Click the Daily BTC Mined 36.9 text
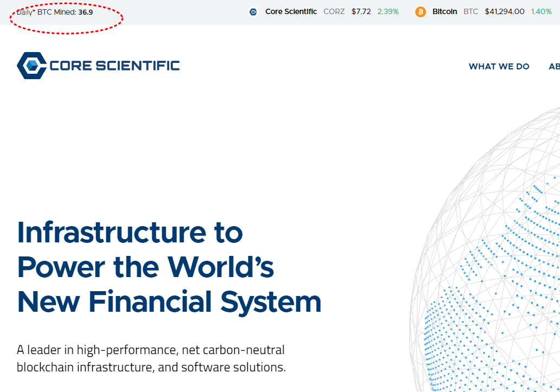 [x=55, y=12]
